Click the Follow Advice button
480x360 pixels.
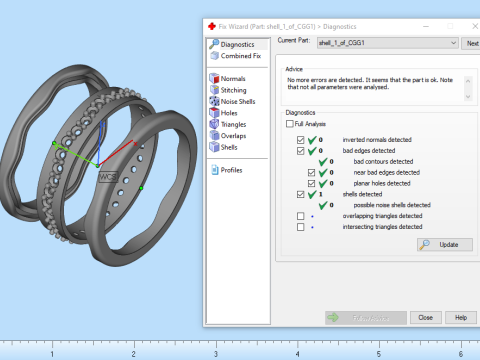coord(366,318)
